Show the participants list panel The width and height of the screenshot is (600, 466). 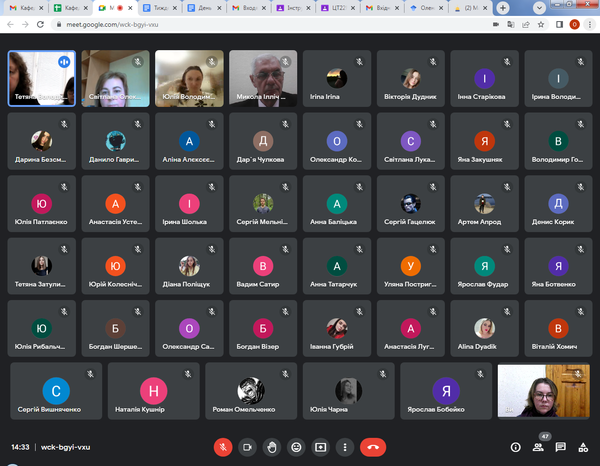538,447
